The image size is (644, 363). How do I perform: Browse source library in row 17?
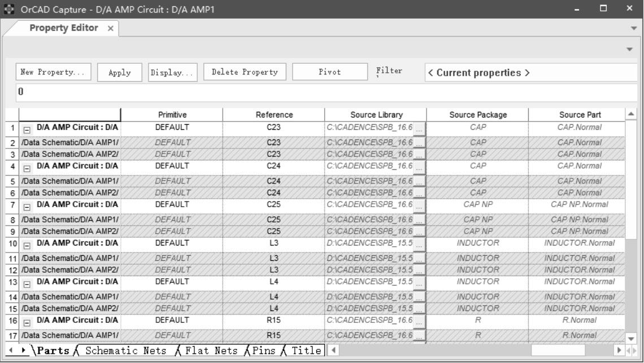point(419,335)
